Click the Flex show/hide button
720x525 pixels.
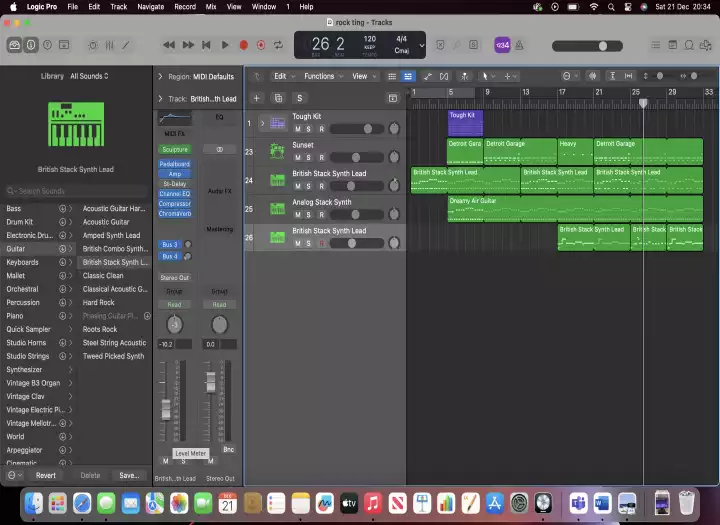click(444, 76)
